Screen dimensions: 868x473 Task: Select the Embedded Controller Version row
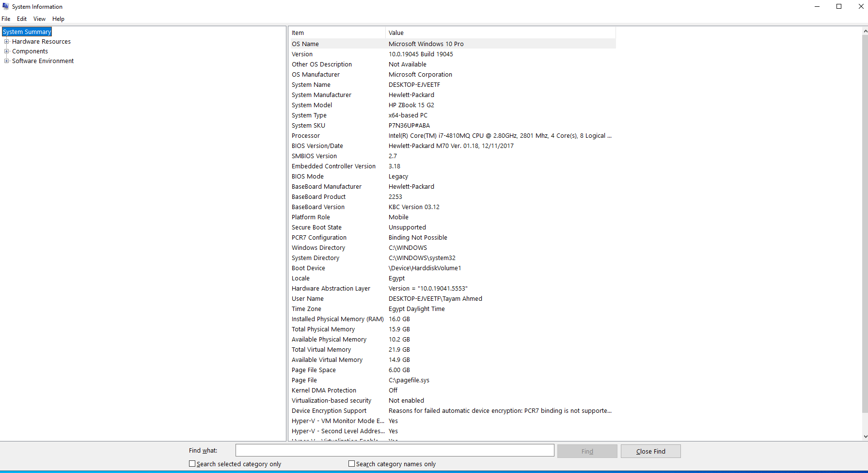pyautogui.click(x=452, y=166)
